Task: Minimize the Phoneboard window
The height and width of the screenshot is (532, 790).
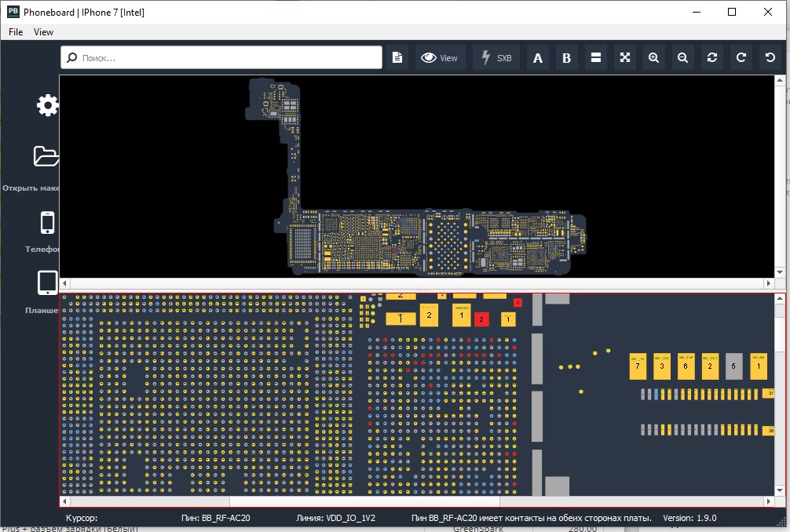Action: [697, 12]
